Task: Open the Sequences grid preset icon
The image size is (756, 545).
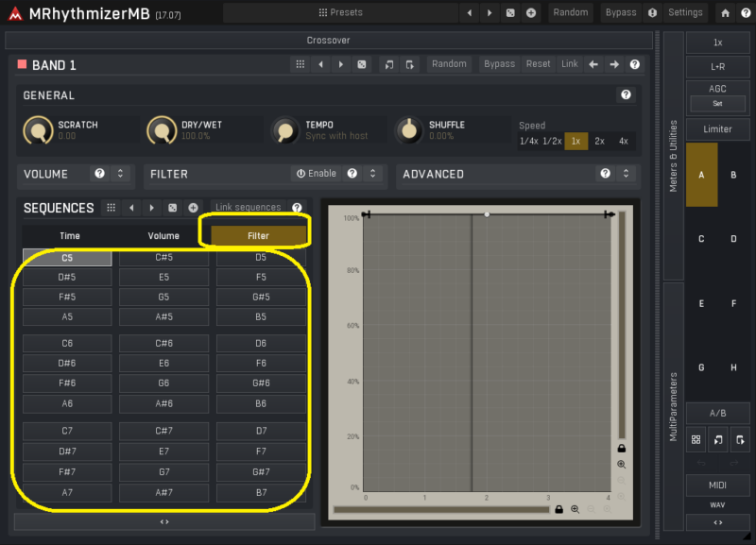Action: (112, 208)
